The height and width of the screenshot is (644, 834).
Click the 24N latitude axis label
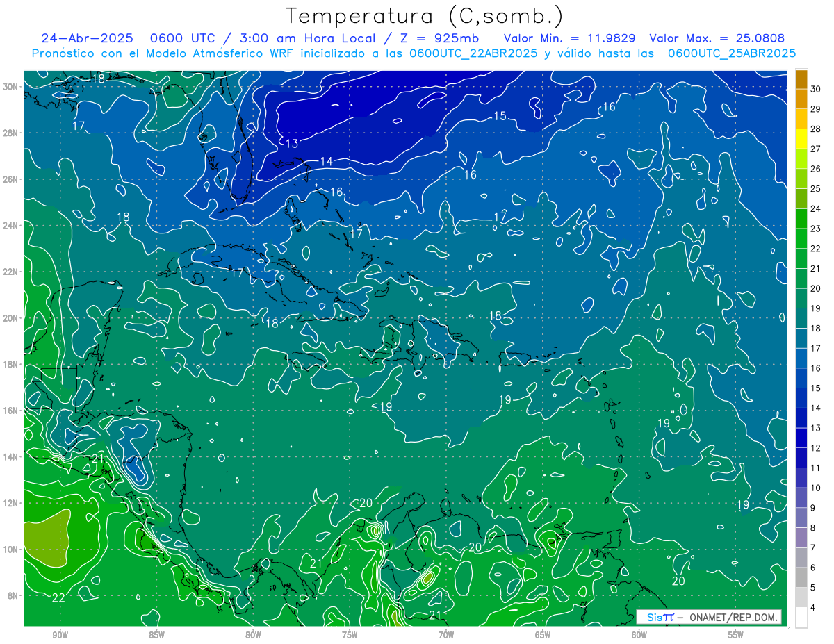coord(12,225)
